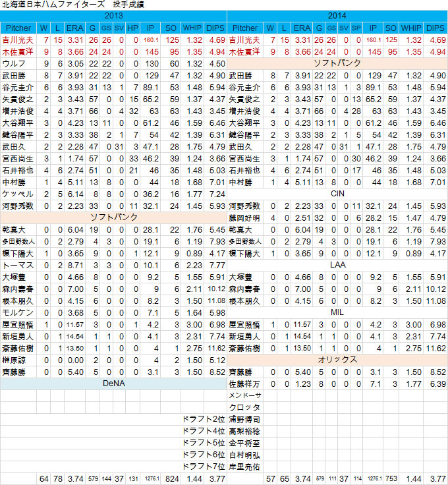The height and width of the screenshot is (485, 448).
Task: Select 藤岡好明's ERA value 2.51
Action: [302, 218]
